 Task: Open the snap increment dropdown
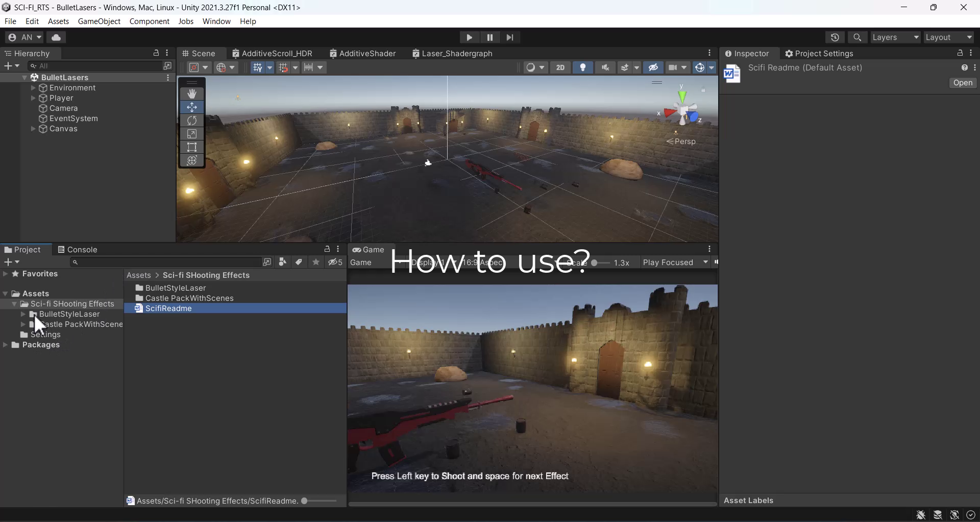coord(313,67)
